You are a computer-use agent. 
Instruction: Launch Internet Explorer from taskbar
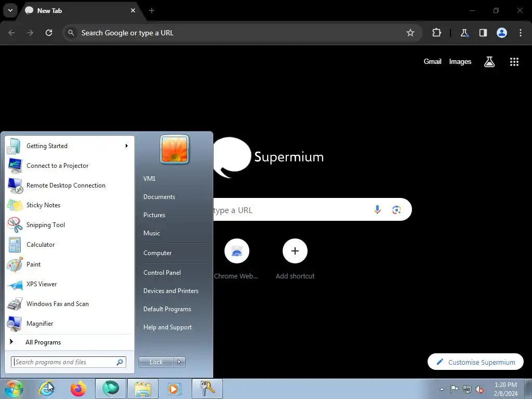coord(46,389)
